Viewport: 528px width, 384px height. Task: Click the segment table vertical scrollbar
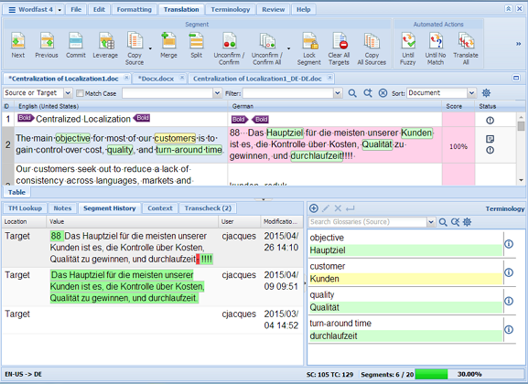click(521, 149)
